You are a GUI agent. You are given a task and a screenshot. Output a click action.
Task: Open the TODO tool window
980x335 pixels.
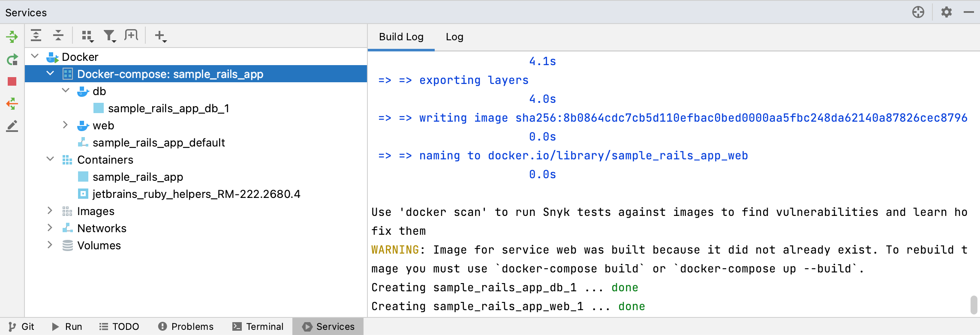click(x=119, y=326)
